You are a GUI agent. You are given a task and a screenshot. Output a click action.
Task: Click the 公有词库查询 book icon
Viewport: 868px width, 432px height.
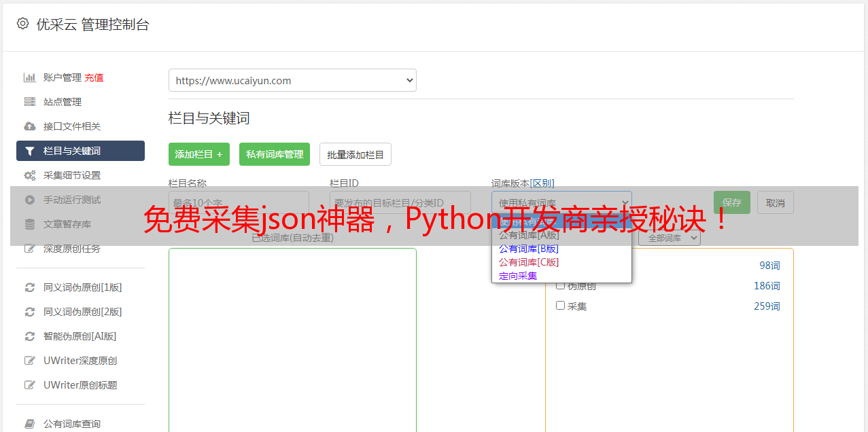30,424
